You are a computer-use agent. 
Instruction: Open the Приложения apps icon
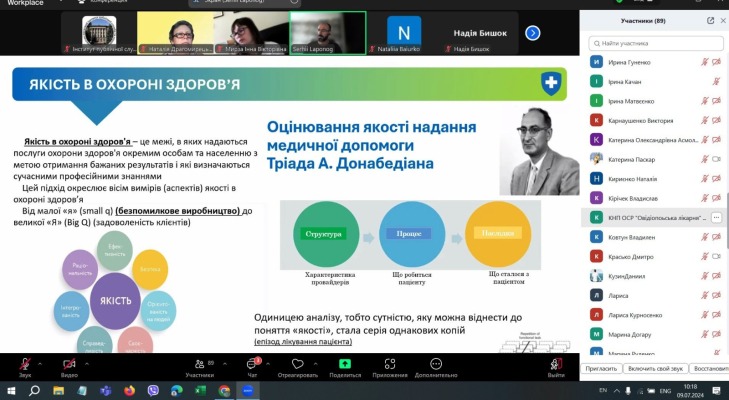pos(390,364)
